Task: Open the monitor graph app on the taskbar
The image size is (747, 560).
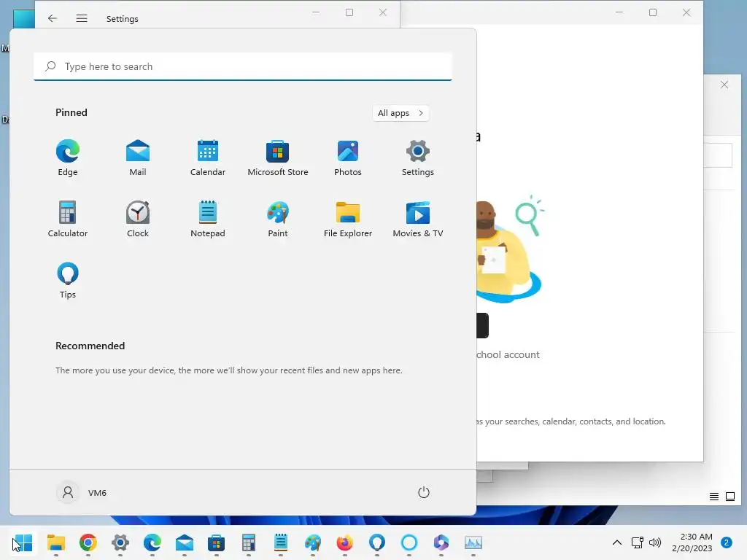Action: point(473,542)
